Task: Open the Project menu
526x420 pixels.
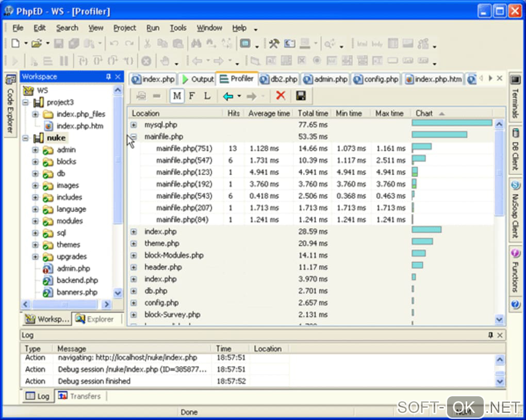Action: [x=125, y=28]
